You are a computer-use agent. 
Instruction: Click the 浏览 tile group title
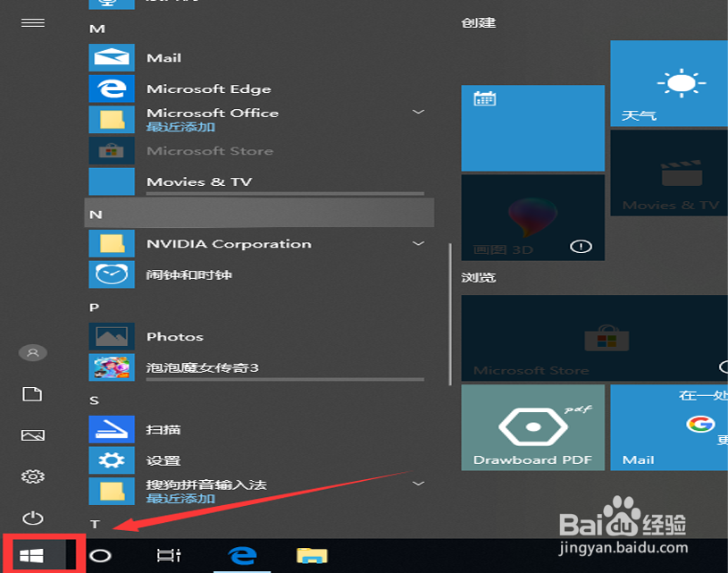point(479,278)
